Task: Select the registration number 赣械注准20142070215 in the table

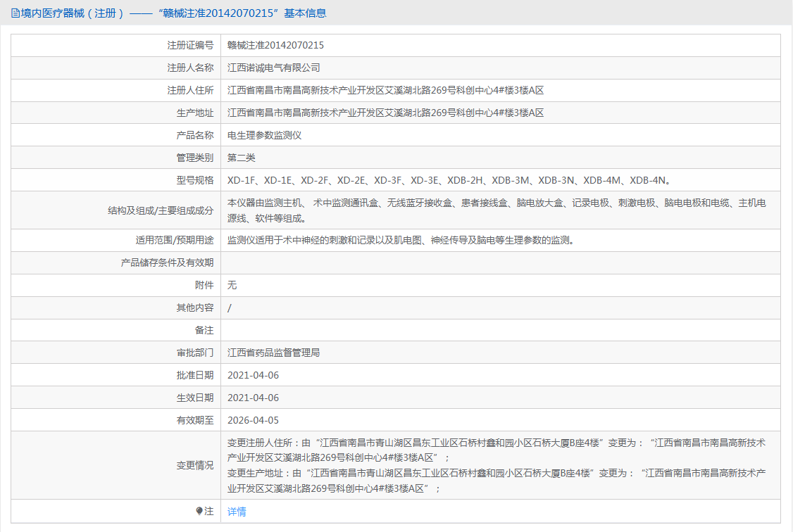Action: 275,46
